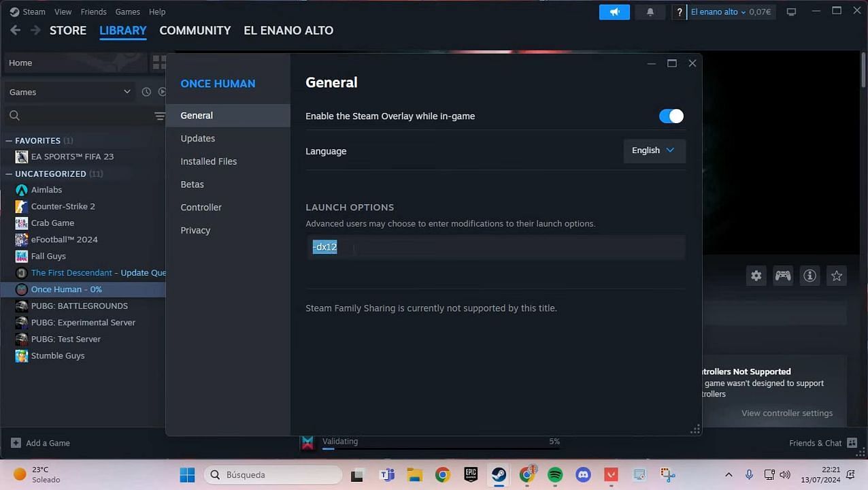Click the recent activity clock icon
This screenshot has width=868, height=490.
[x=146, y=92]
